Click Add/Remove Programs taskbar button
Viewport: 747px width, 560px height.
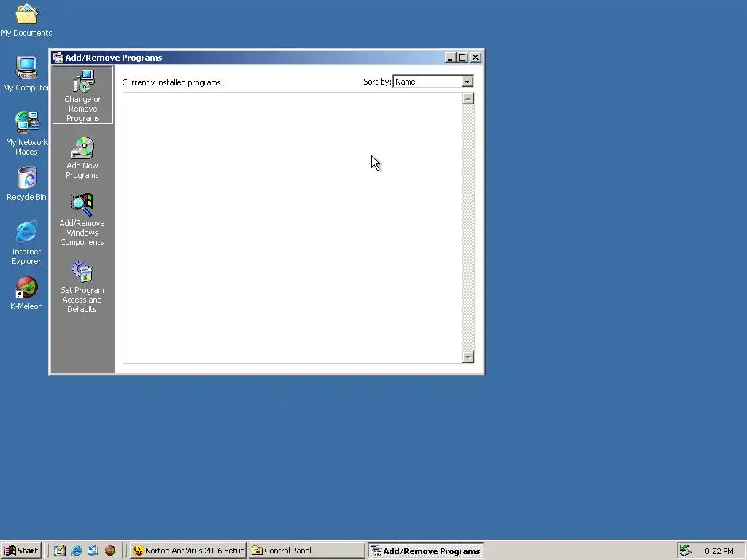pos(426,551)
